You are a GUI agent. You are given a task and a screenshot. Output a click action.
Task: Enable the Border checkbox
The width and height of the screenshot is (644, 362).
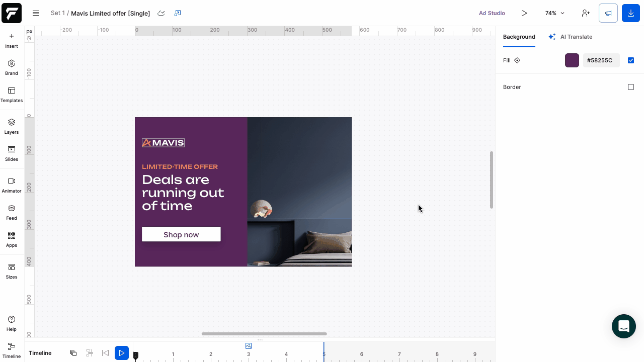click(631, 87)
